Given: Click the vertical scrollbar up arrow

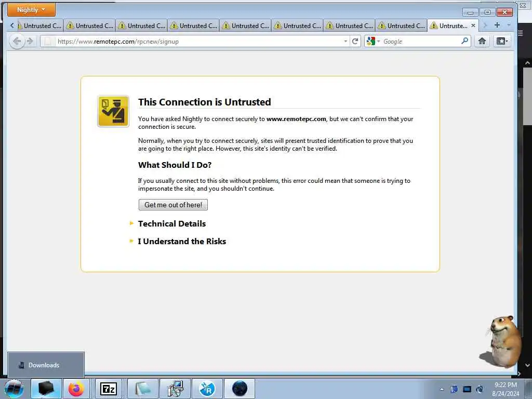Looking at the screenshot, I should [x=527, y=63].
